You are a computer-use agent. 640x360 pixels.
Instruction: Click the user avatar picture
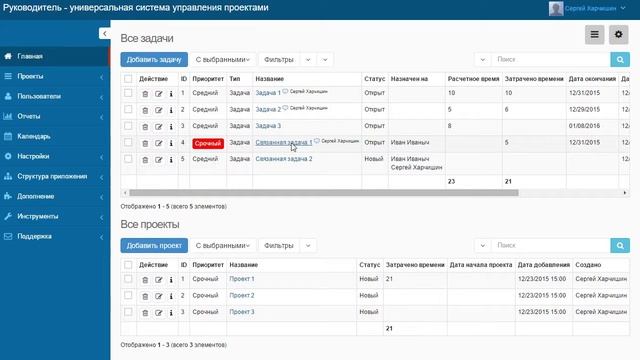556,8
